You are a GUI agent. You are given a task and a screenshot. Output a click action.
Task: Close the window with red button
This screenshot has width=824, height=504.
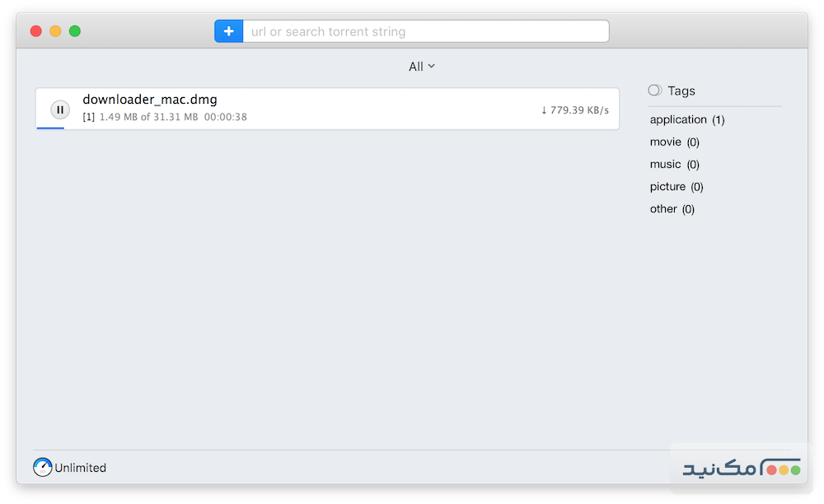35,31
